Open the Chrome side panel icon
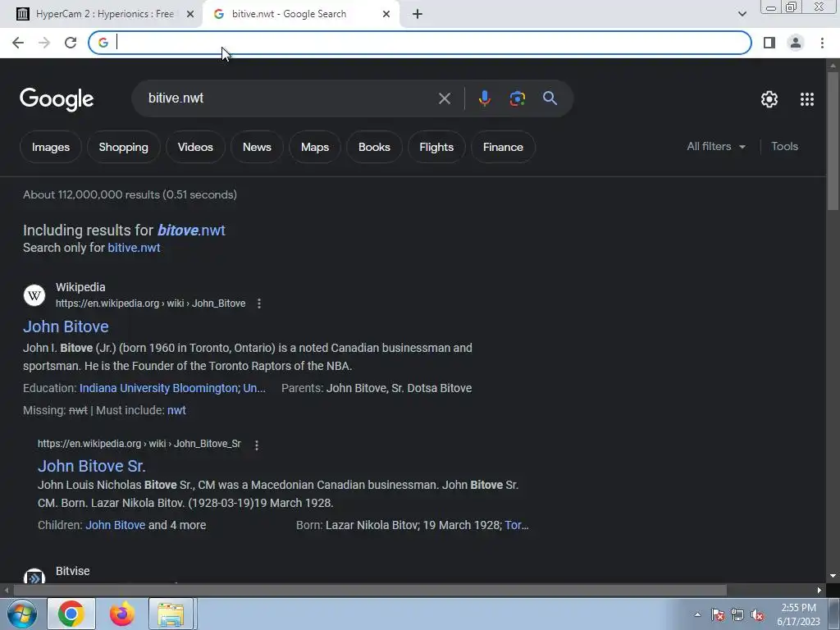Image resolution: width=840 pixels, height=630 pixels. (x=769, y=43)
